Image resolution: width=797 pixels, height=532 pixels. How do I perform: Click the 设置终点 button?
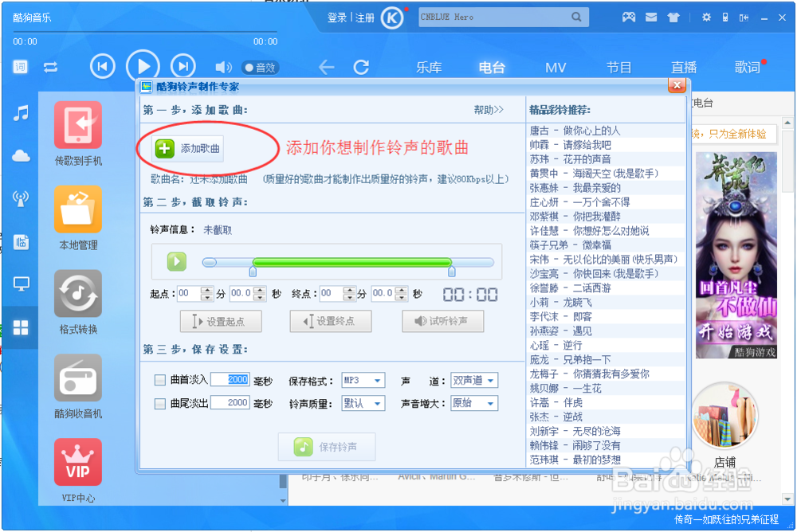click(331, 321)
